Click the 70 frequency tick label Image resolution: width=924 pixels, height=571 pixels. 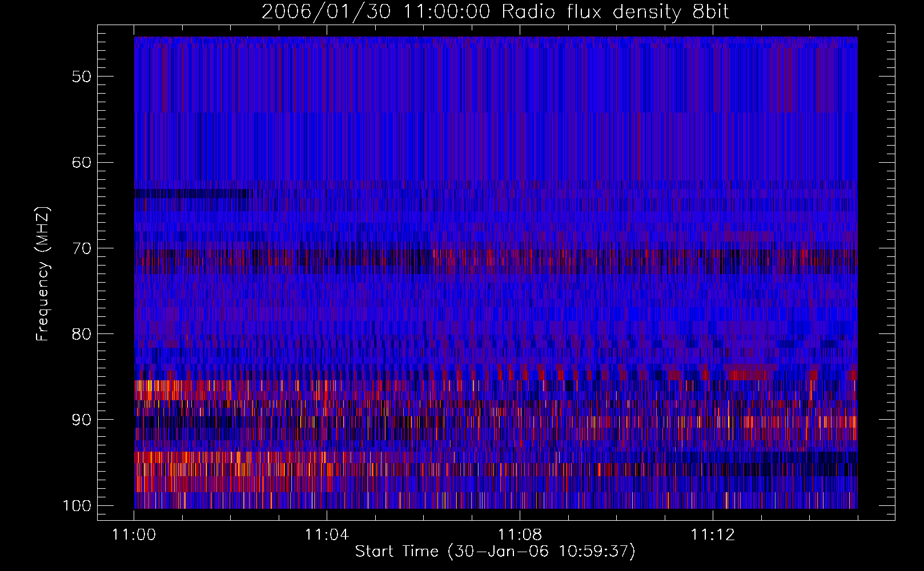pyautogui.click(x=82, y=248)
